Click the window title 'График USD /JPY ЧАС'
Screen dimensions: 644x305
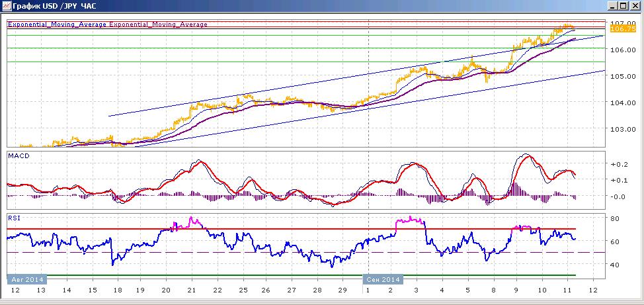click(x=56, y=6)
